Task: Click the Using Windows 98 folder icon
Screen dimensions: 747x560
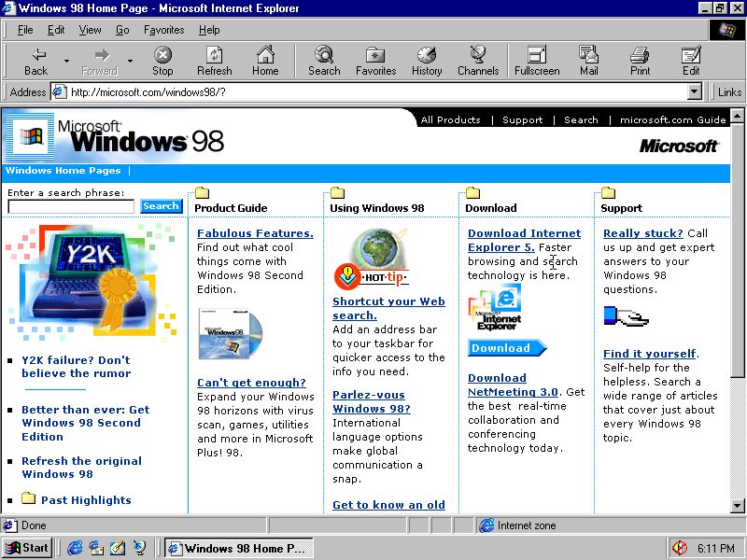Action: (337, 193)
